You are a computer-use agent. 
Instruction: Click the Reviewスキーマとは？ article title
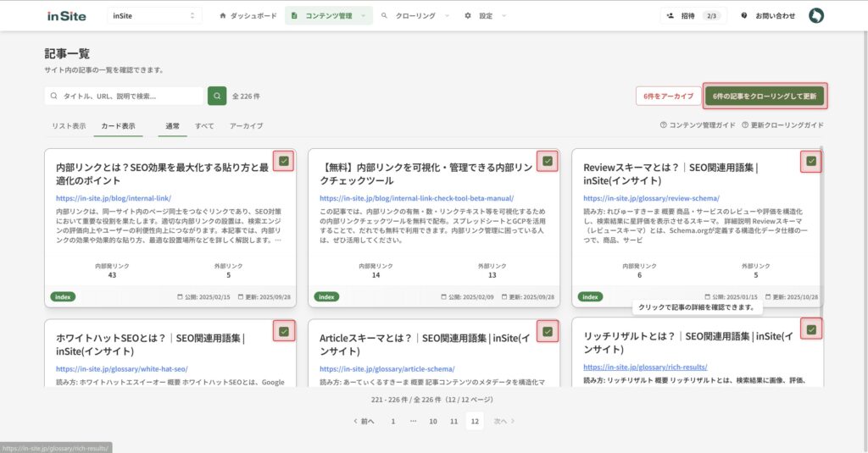671,174
